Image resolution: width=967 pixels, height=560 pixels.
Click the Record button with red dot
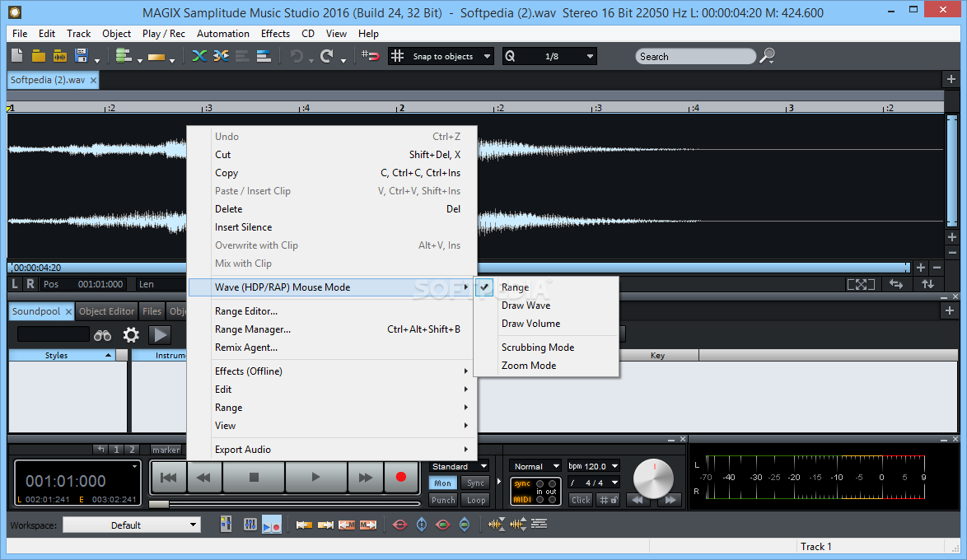pos(401,477)
